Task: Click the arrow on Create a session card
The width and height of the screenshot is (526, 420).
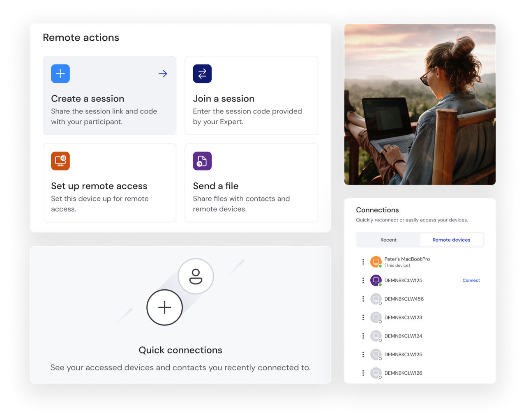Action: point(163,74)
